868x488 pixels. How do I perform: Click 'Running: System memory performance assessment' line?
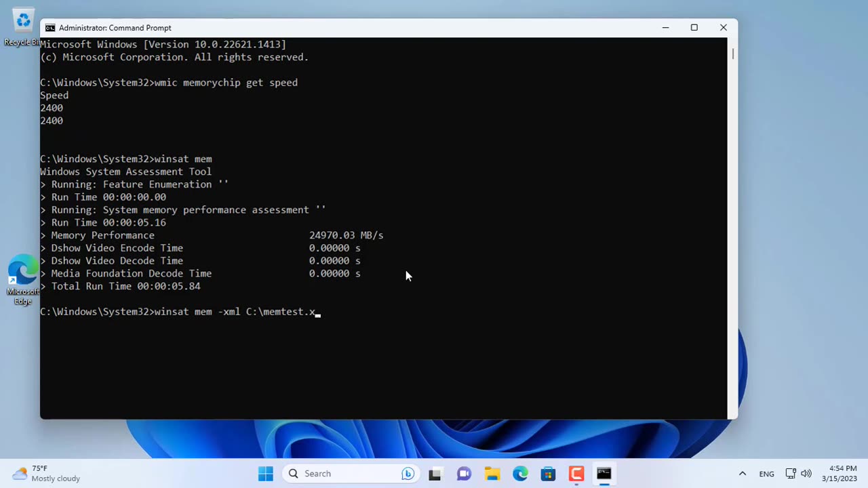click(182, 210)
